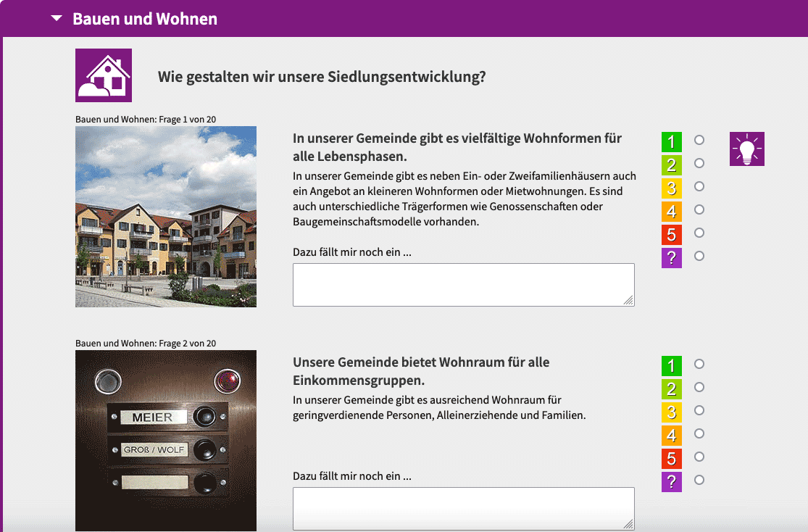Image resolution: width=808 pixels, height=532 pixels.
Task: Click the purple question mark icon for question 1
Action: point(671,257)
